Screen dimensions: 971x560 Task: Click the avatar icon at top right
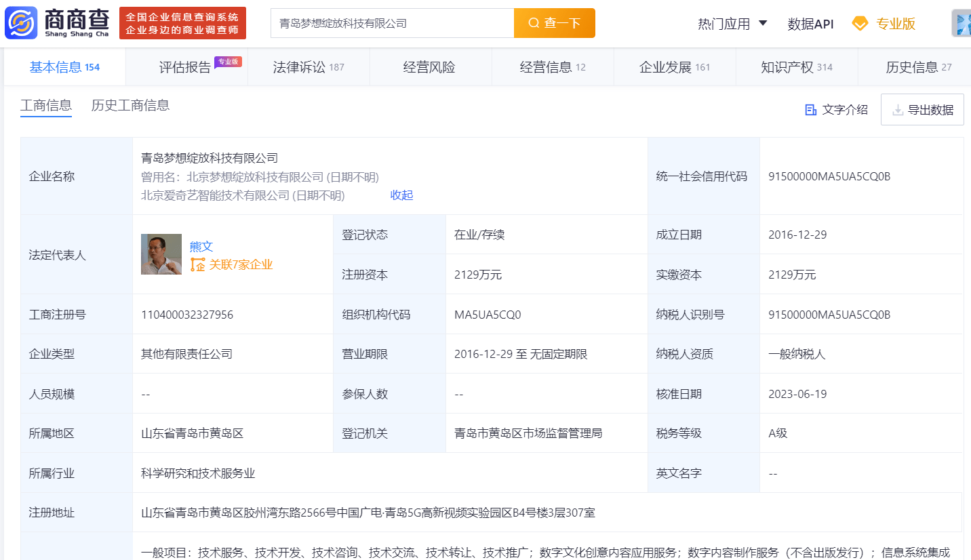pos(962,24)
